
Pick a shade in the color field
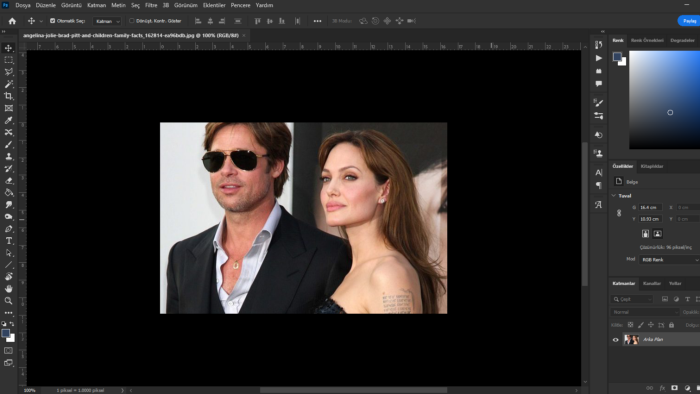point(665,100)
